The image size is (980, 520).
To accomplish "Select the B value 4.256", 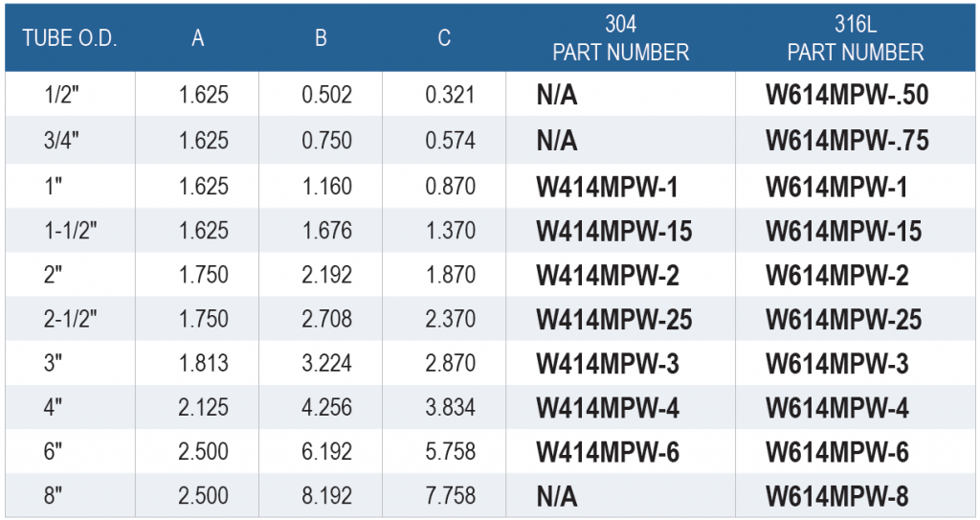I will 326,409.
